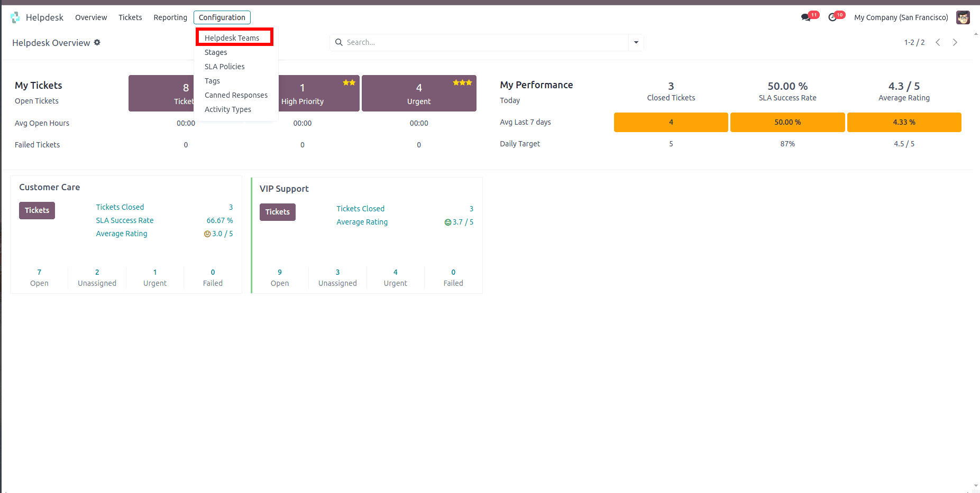The height and width of the screenshot is (493, 980).
Task: Click the stars on the High Priority card
Action: pyautogui.click(x=349, y=82)
